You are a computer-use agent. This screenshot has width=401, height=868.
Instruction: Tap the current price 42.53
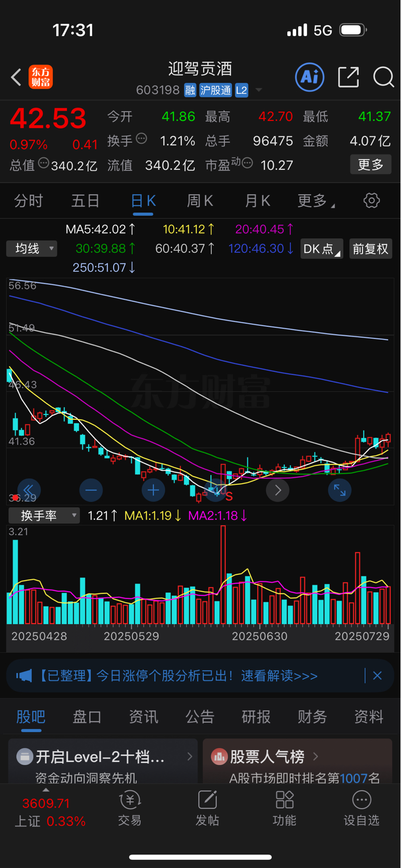tap(48, 118)
